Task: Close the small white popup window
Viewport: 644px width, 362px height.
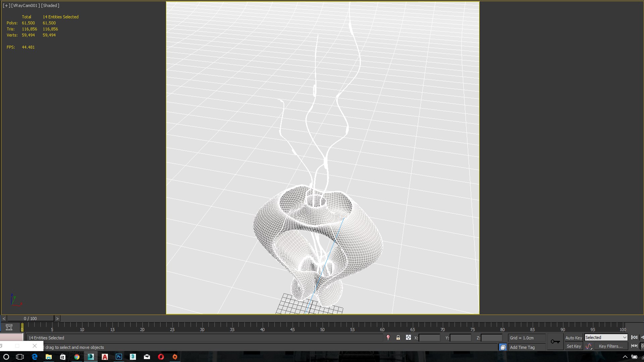Action: pos(35,346)
